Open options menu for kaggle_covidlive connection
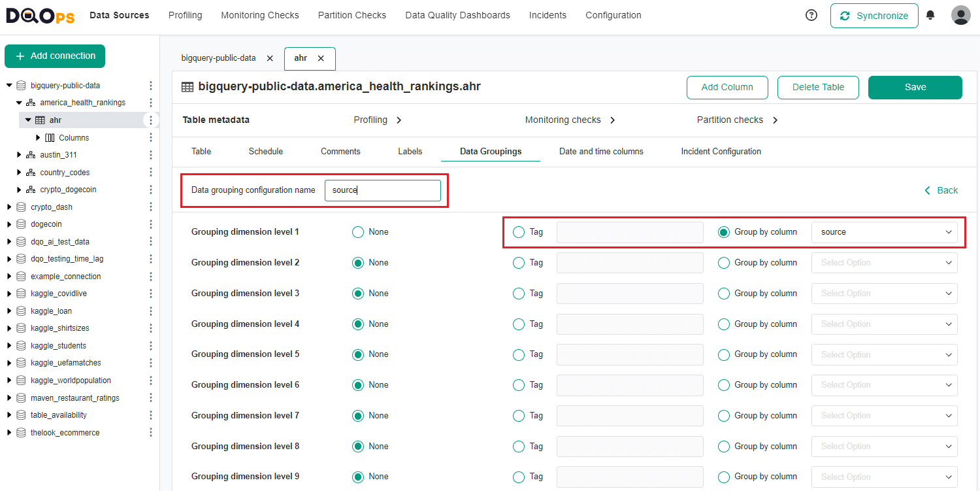 tap(151, 294)
